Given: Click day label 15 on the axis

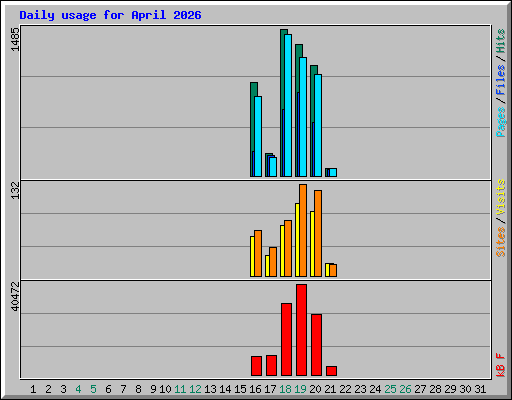Looking at the screenshot, I should click(x=240, y=389).
